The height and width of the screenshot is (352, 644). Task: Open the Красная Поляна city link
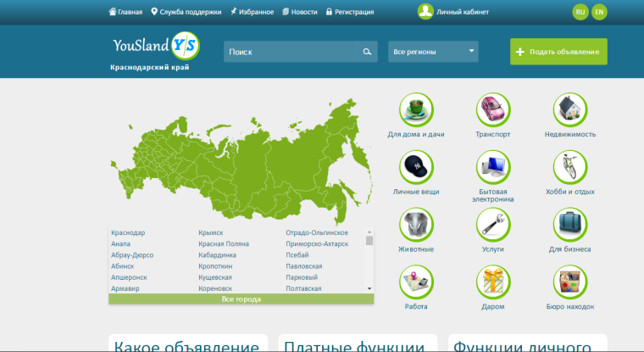point(224,243)
